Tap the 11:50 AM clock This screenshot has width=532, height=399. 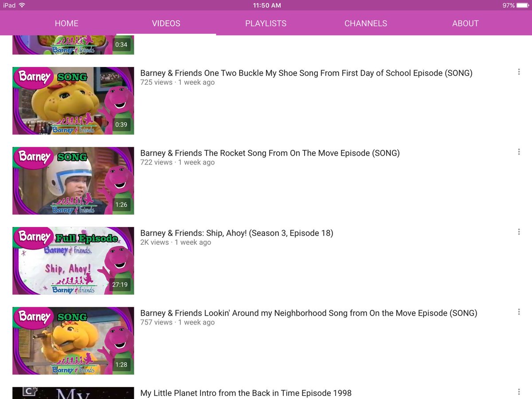click(267, 5)
